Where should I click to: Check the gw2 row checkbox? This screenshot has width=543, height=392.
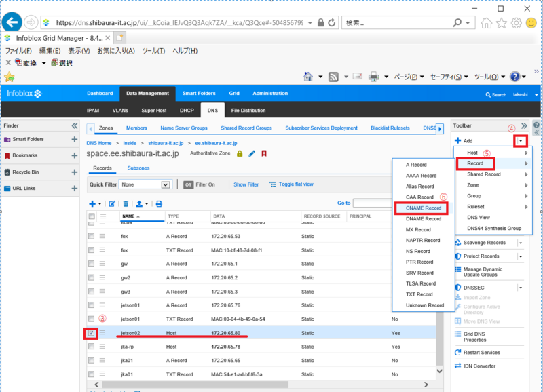(91, 277)
